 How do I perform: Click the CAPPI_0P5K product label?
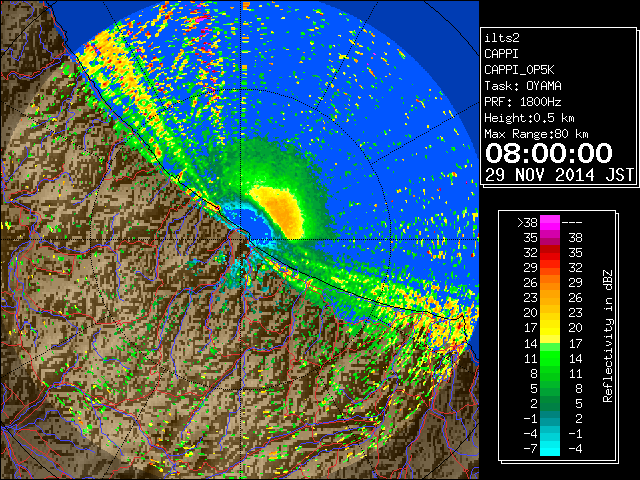tap(519, 70)
